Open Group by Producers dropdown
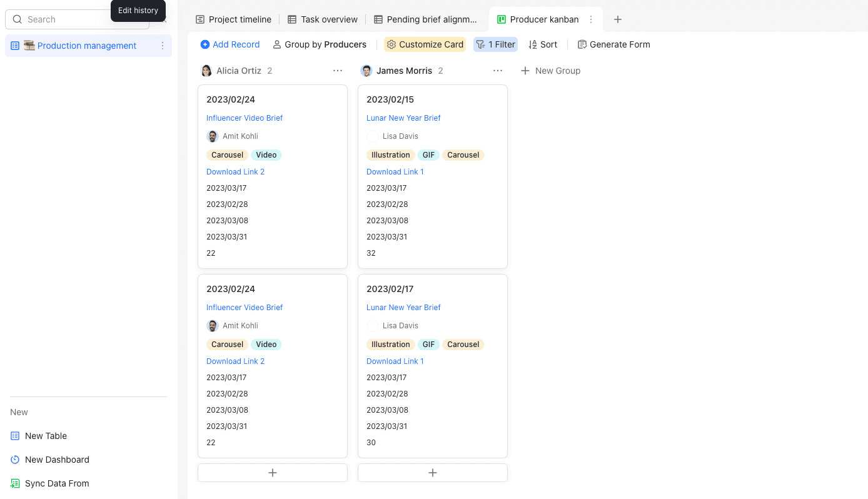 (x=320, y=44)
